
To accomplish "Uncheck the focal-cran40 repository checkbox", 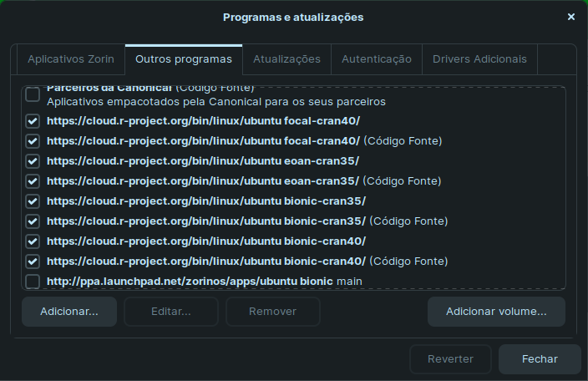I will (33, 121).
